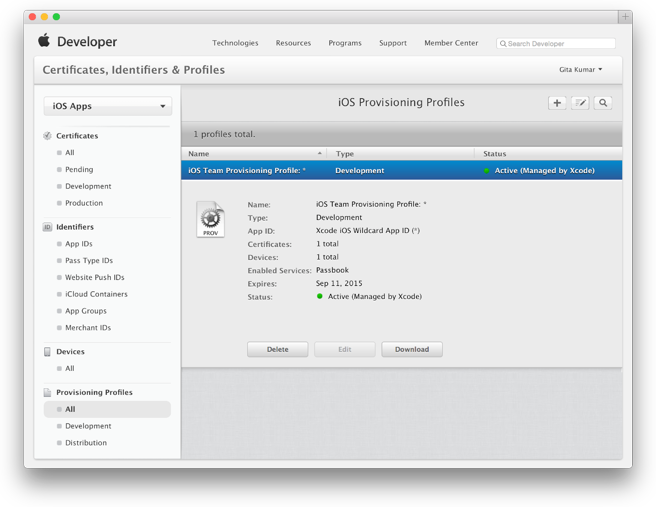Open iCloud Containers list

96,294
